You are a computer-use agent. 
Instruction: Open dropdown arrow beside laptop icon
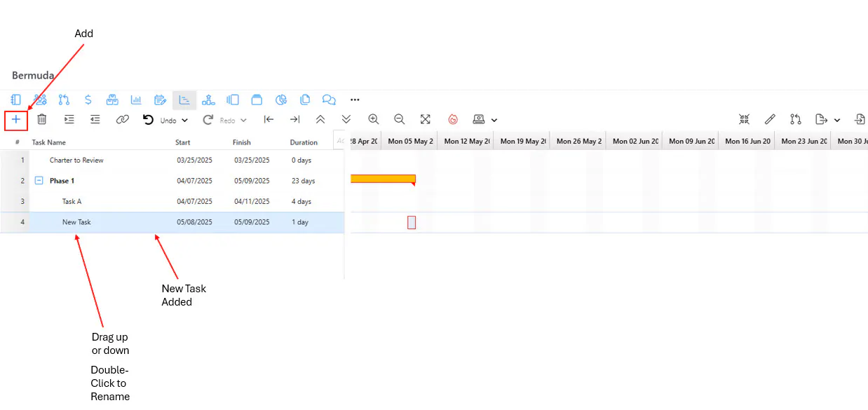point(494,121)
